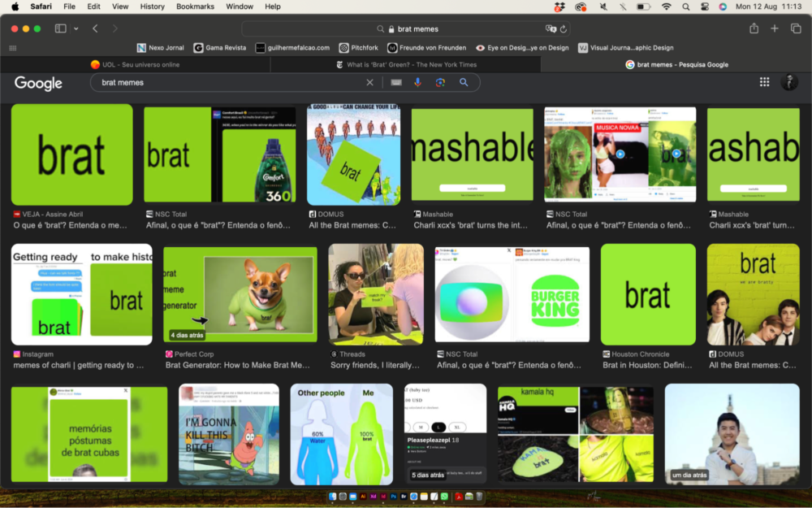Image resolution: width=812 pixels, height=508 pixels.
Task: Switch to the UOL - Seu universo online tab
Action: tap(135, 64)
